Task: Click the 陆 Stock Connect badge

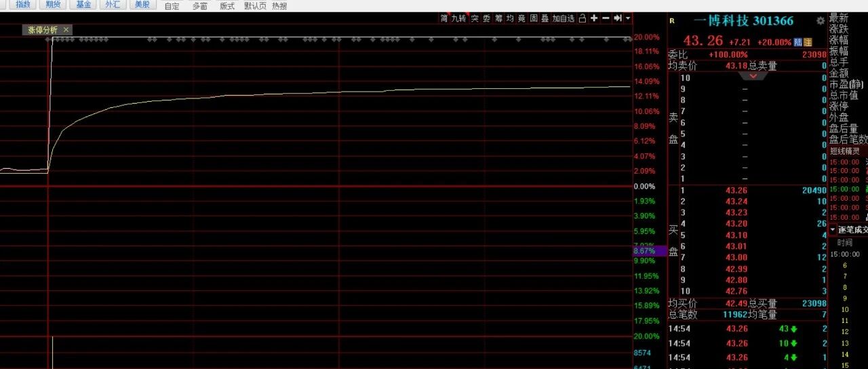Action: pos(798,42)
